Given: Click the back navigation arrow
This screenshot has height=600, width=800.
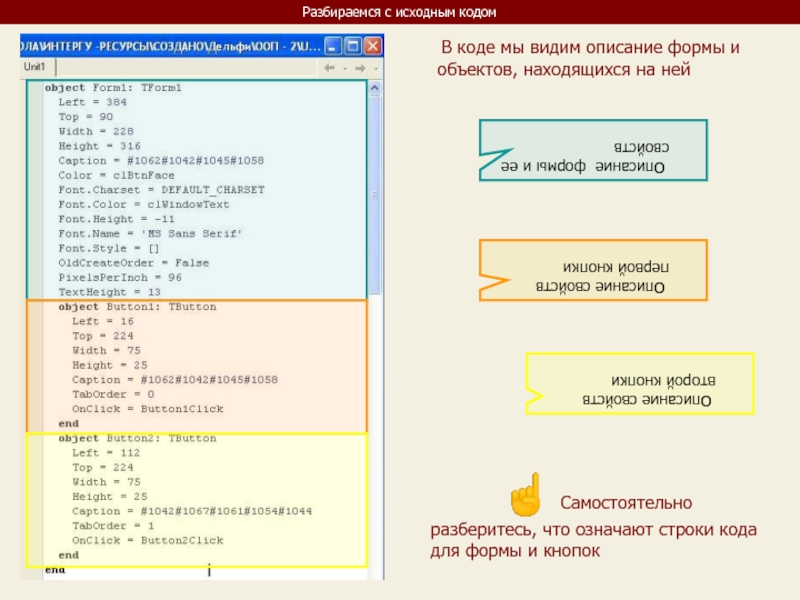Looking at the screenshot, I should click(x=330, y=68).
